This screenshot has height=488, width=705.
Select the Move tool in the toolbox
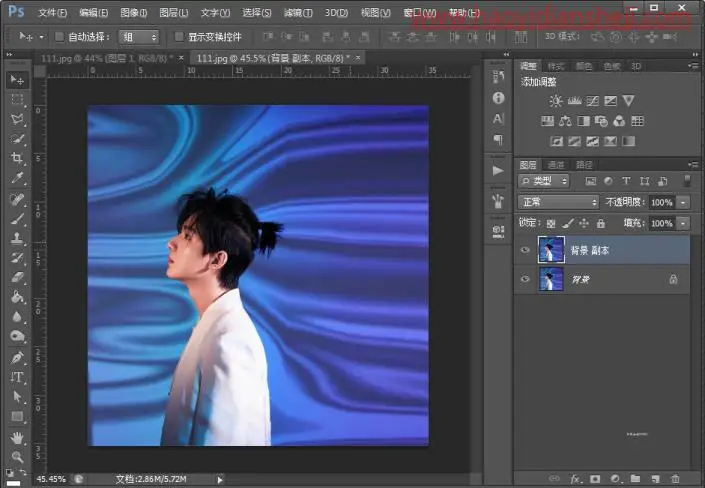[17, 80]
